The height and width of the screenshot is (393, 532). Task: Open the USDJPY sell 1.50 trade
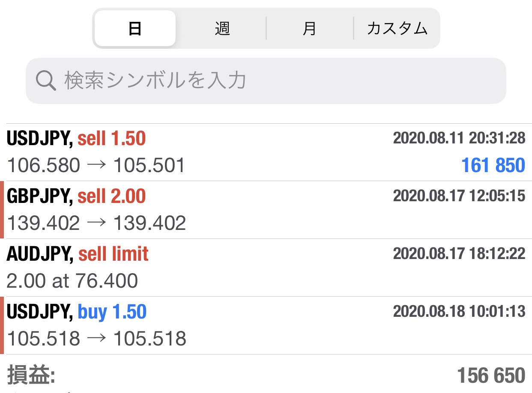point(76,138)
